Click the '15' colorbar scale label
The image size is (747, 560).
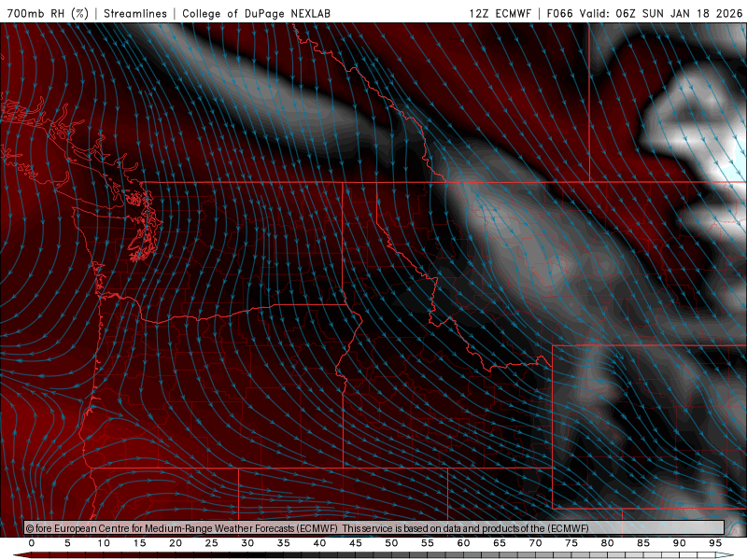139,543
